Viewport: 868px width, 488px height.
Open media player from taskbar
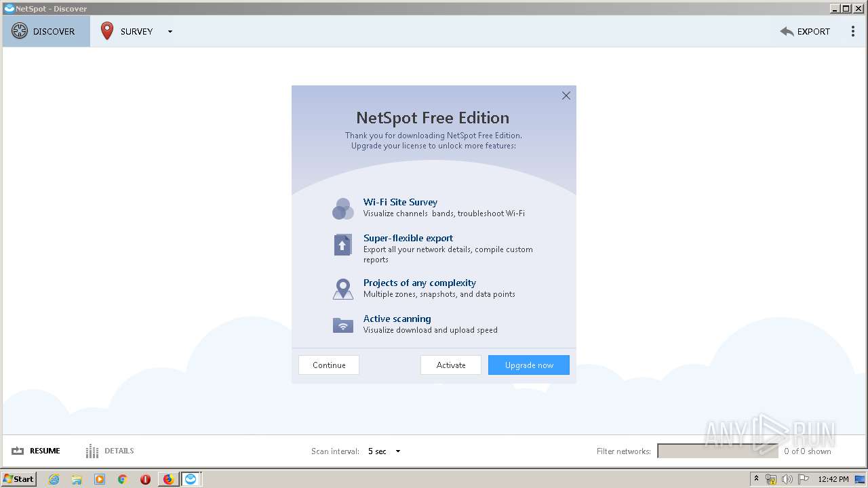(100, 479)
